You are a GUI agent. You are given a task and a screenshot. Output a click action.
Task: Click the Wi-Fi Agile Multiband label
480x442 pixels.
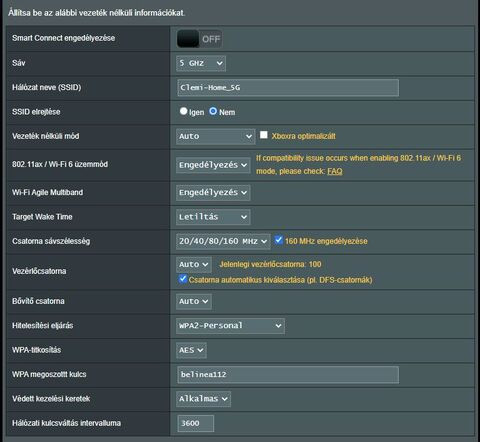point(48,192)
